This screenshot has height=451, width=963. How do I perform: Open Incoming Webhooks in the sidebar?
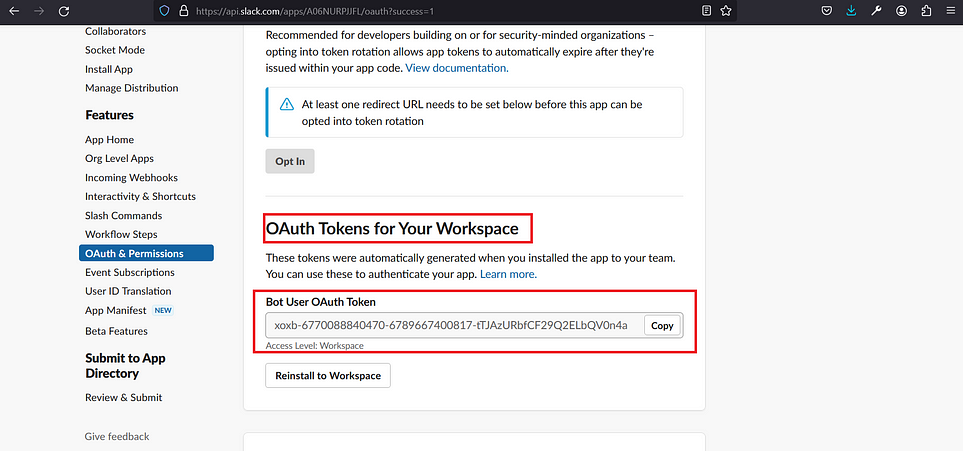131,178
